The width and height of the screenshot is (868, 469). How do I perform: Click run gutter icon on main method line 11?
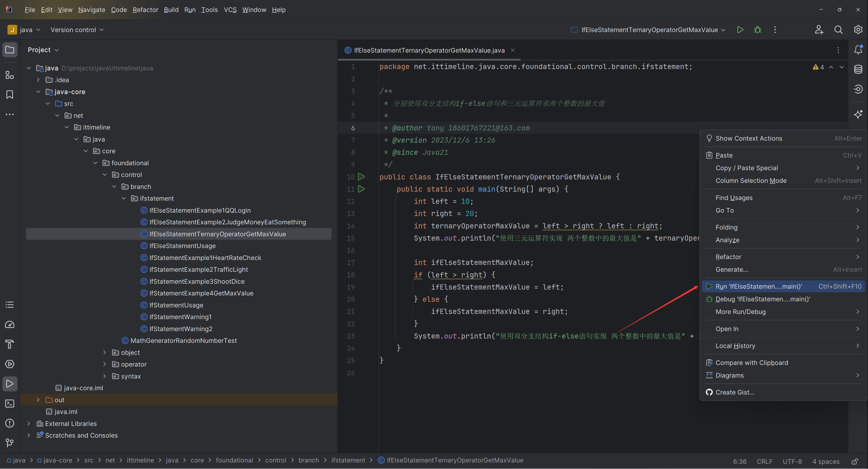pyautogui.click(x=361, y=189)
